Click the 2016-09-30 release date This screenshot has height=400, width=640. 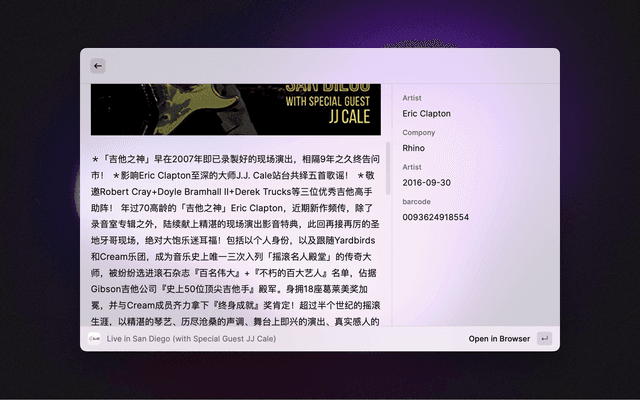[x=427, y=183]
